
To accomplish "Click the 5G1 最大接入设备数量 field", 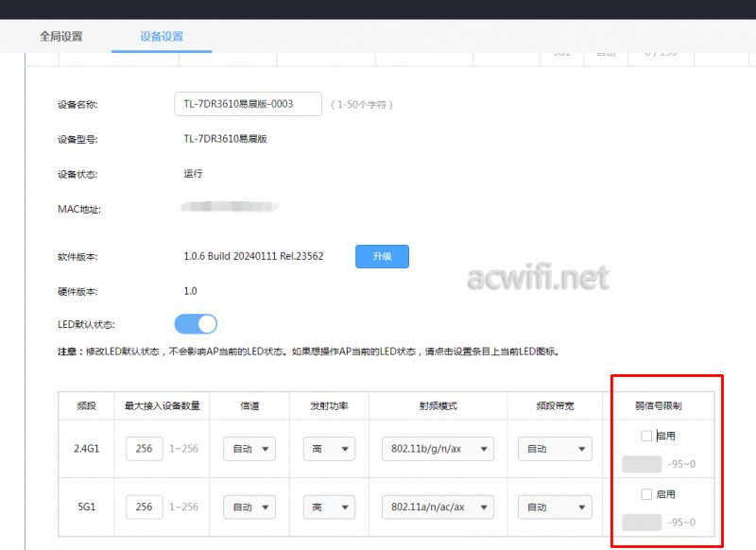I will click(144, 507).
